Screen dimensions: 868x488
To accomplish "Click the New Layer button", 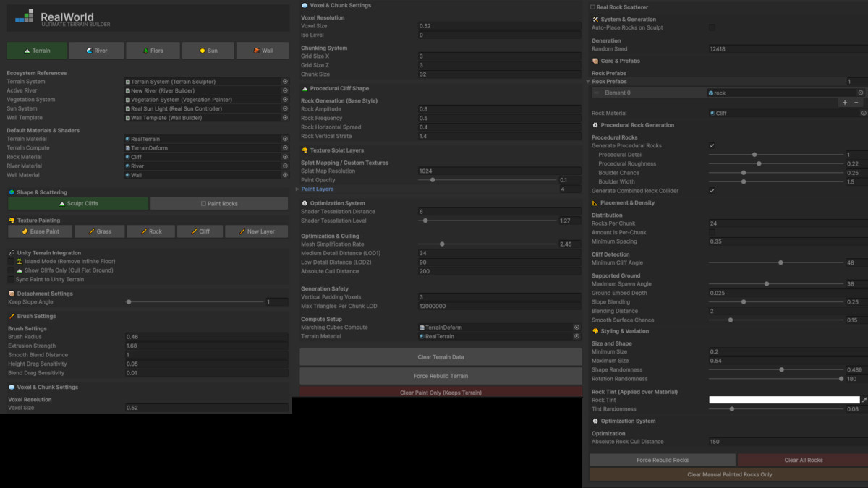I will [256, 231].
